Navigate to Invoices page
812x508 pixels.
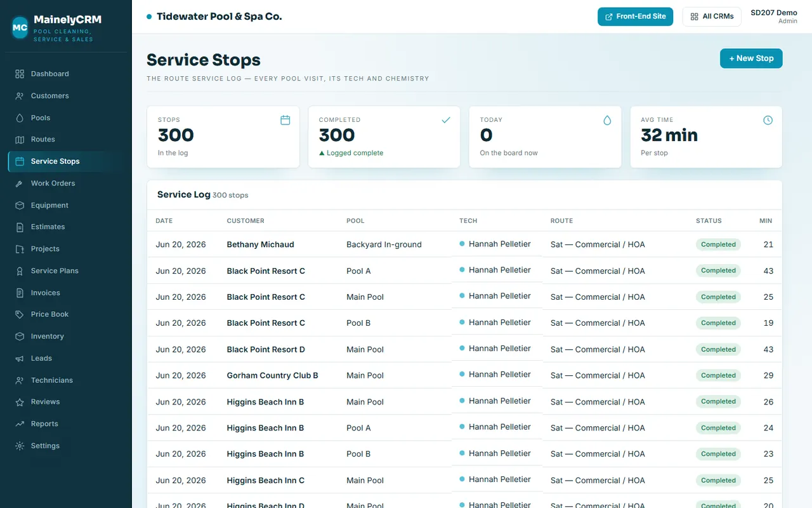click(x=66, y=293)
